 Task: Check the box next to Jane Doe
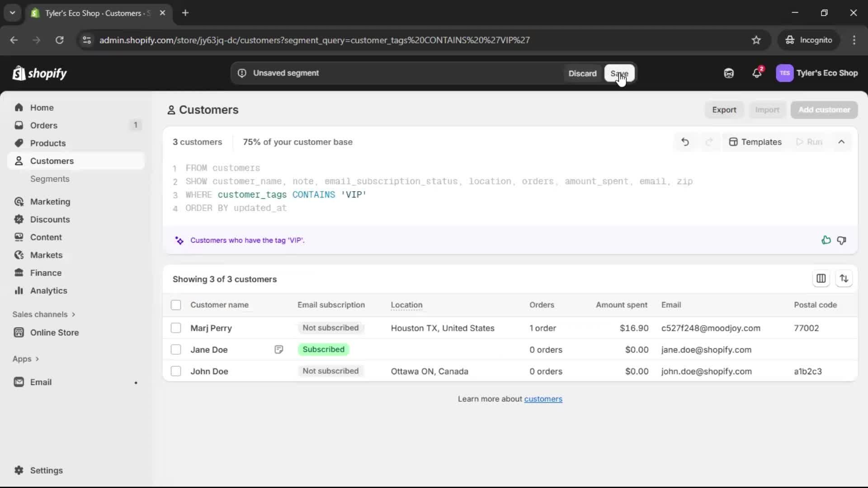(x=176, y=350)
